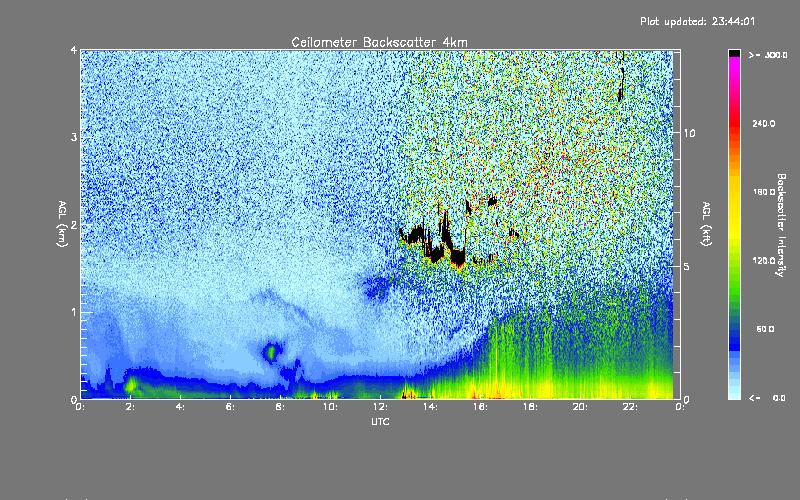The image size is (800, 500).
Task: Click the '>= 300.0' colorbar value
Action: point(768,55)
